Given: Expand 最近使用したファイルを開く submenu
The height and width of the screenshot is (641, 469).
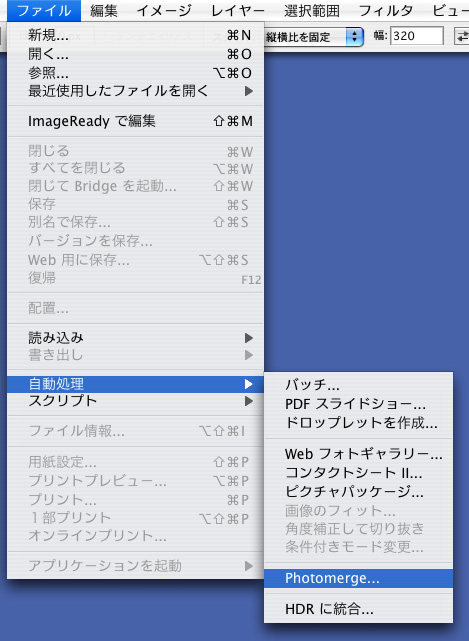Looking at the screenshot, I should tap(135, 91).
